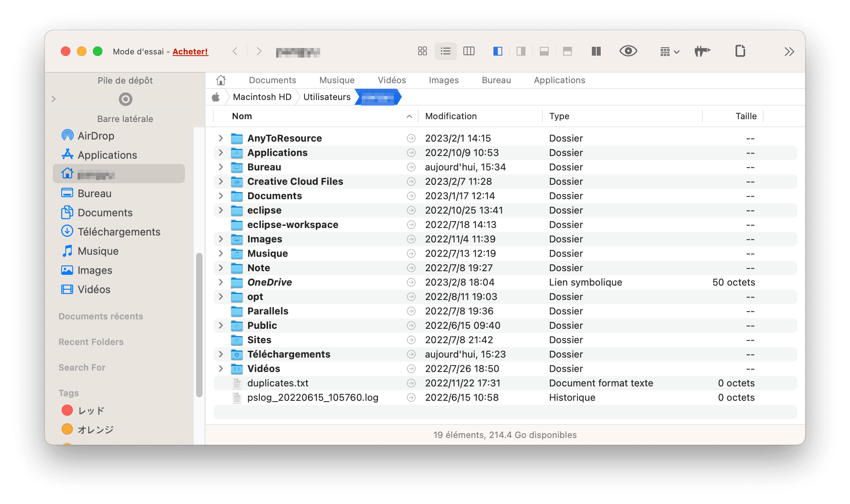The height and width of the screenshot is (504, 850).
Task: Click home icon in favorites bar
Action: coord(221,80)
